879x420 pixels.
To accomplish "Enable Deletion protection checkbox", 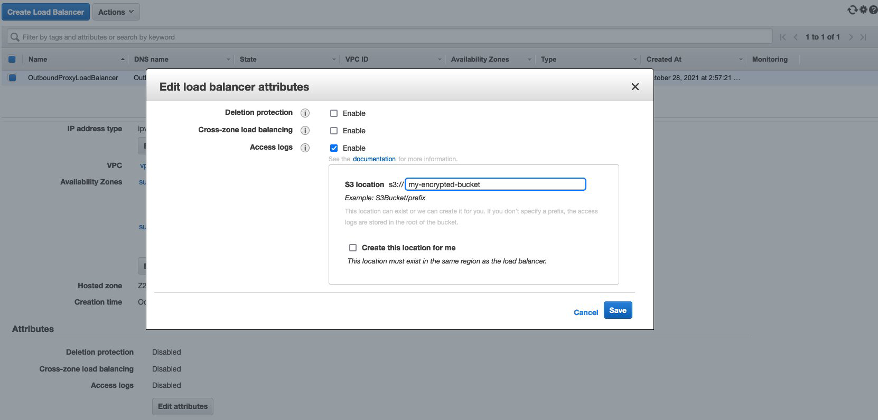I will tap(334, 113).
